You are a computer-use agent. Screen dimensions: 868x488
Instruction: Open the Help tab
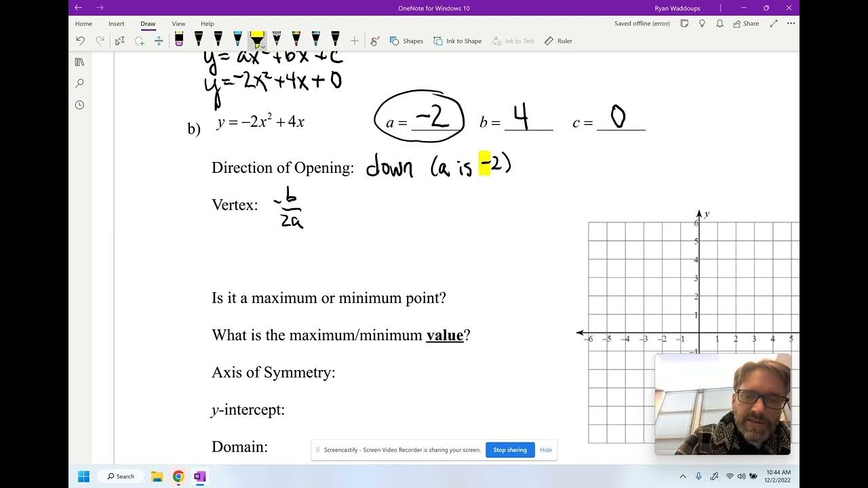click(208, 24)
